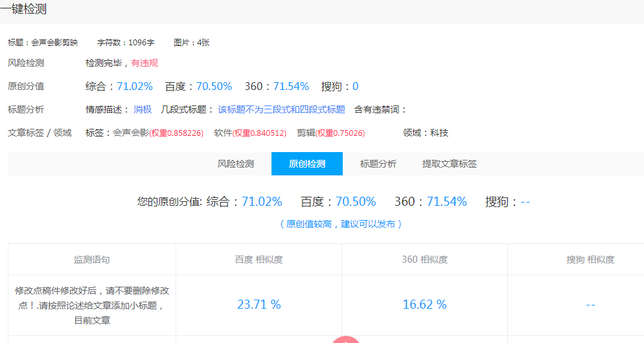
Task: Click the 360 71.54% value in the 原创分值 row
Action: pyautogui.click(x=291, y=86)
